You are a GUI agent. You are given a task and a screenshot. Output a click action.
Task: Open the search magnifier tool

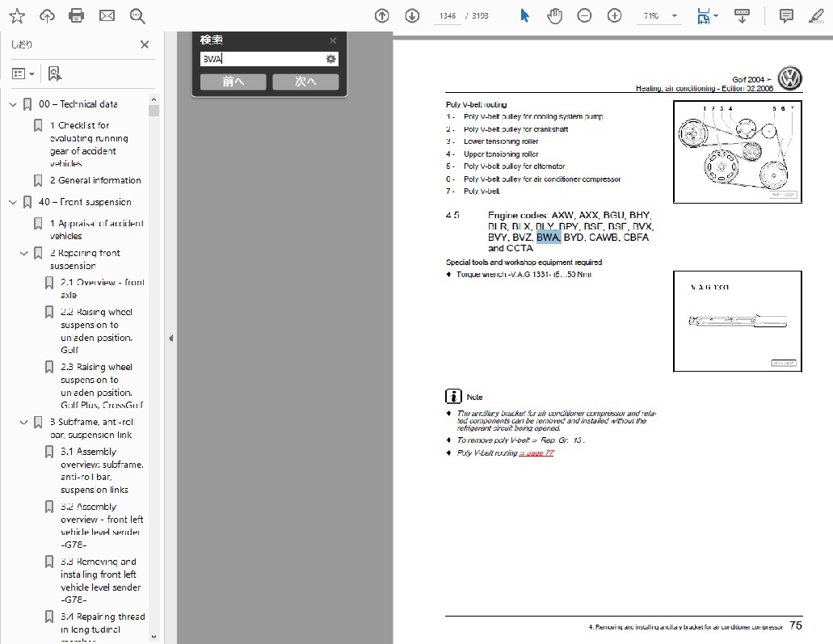pyautogui.click(x=137, y=16)
